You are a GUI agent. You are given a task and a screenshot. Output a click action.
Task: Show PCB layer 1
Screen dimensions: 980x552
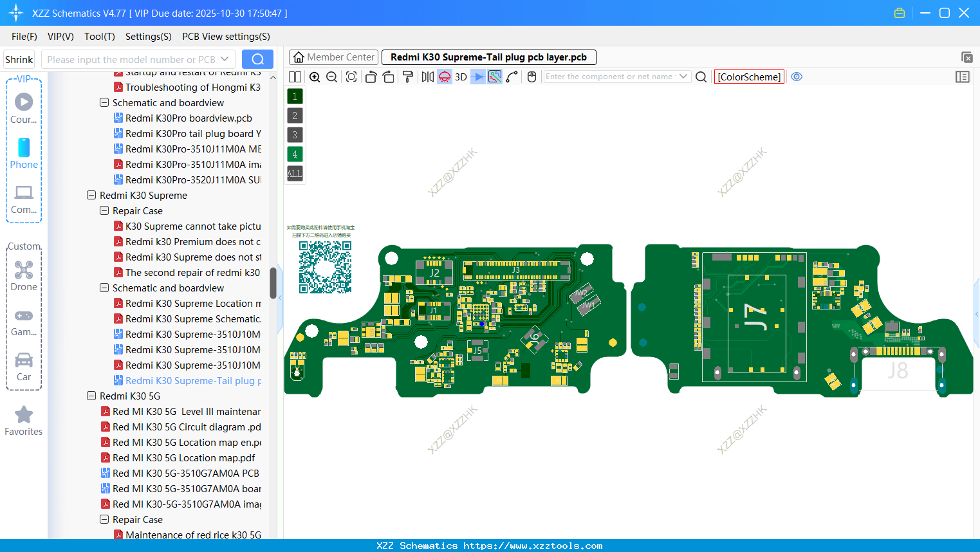click(295, 97)
